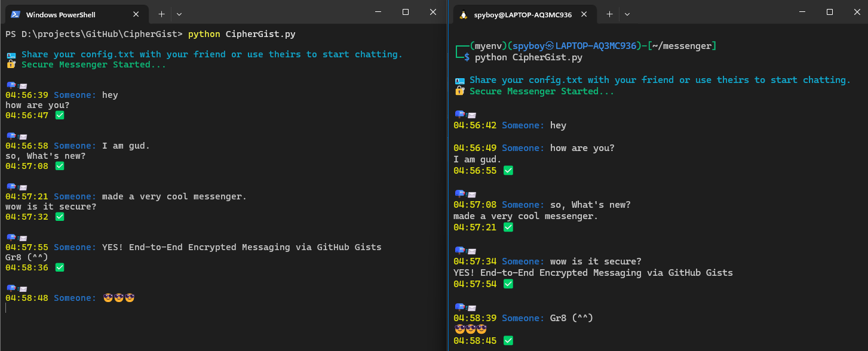This screenshot has height=351, width=868.
Task: Expand the profile dropdown in spyboy window
Action: point(627,14)
